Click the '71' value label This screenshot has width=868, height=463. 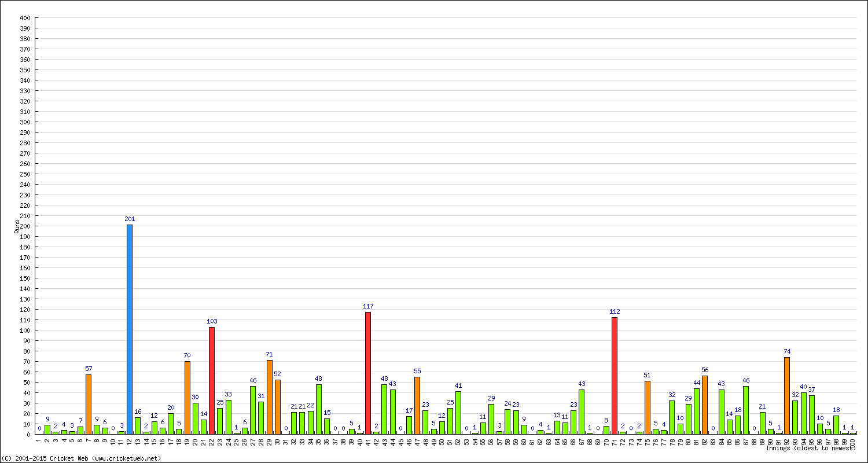coord(270,354)
